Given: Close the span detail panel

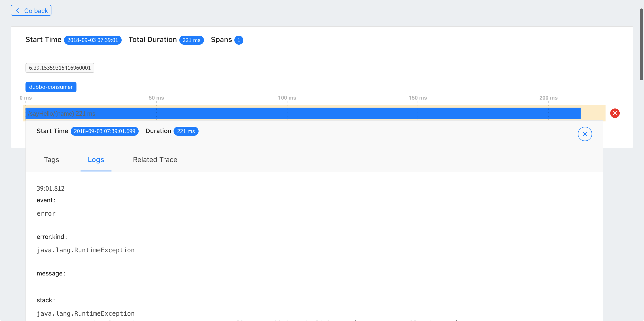Looking at the screenshot, I should (x=585, y=134).
